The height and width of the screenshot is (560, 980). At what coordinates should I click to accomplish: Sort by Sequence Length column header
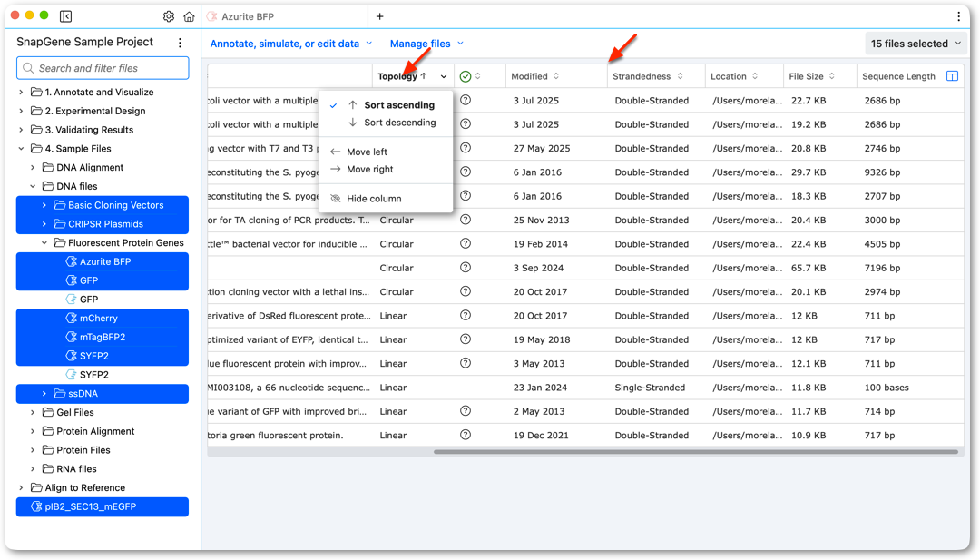click(x=898, y=76)
